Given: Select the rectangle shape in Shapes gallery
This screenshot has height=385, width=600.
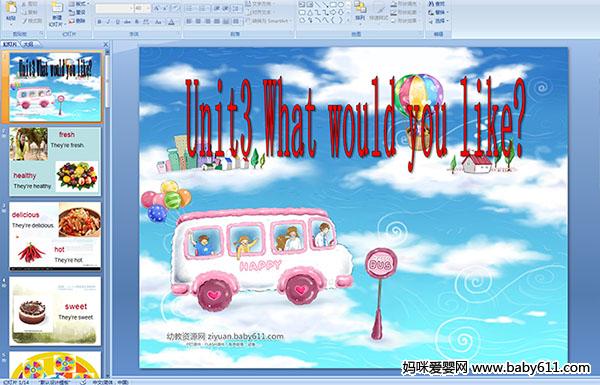Looking at the screenshot, I should (333, 4).
